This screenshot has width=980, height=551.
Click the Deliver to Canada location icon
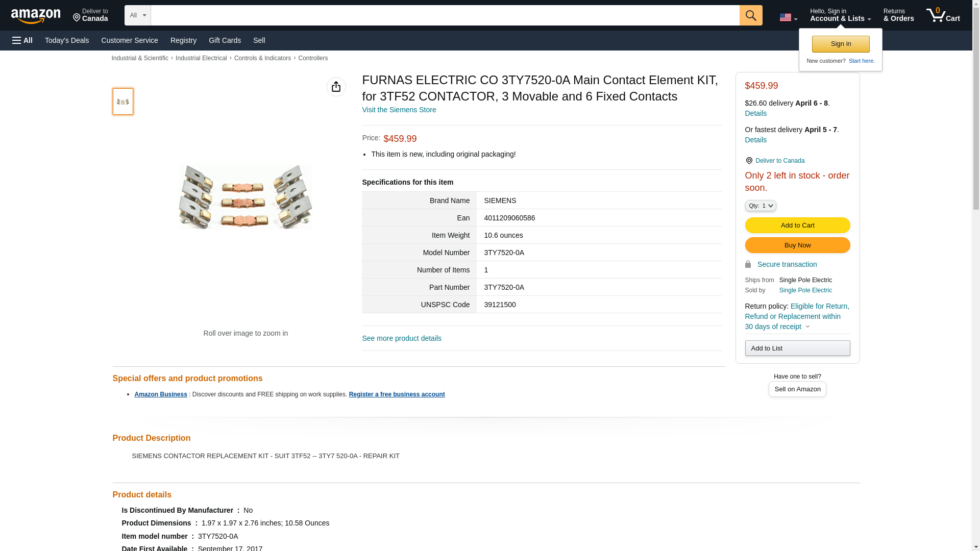(x=749, y=161)
